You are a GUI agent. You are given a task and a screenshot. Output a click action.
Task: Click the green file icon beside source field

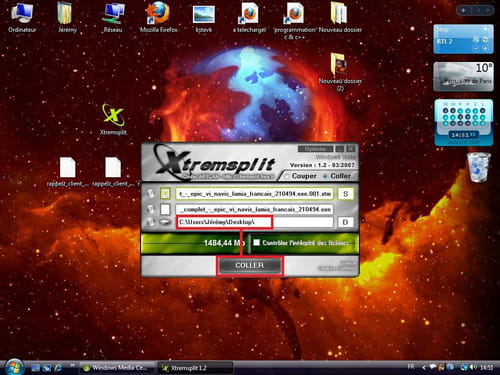point(165,193)
